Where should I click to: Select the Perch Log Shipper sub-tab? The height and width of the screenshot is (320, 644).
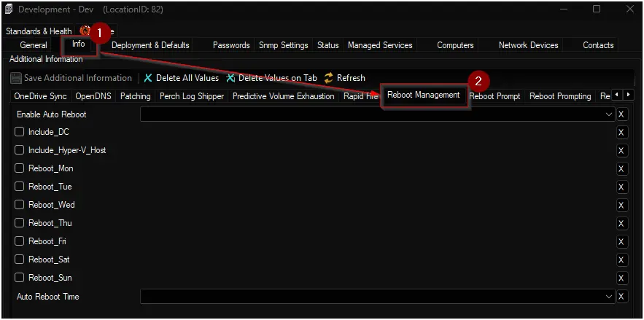pyautogui.click(x=191, y=96)
